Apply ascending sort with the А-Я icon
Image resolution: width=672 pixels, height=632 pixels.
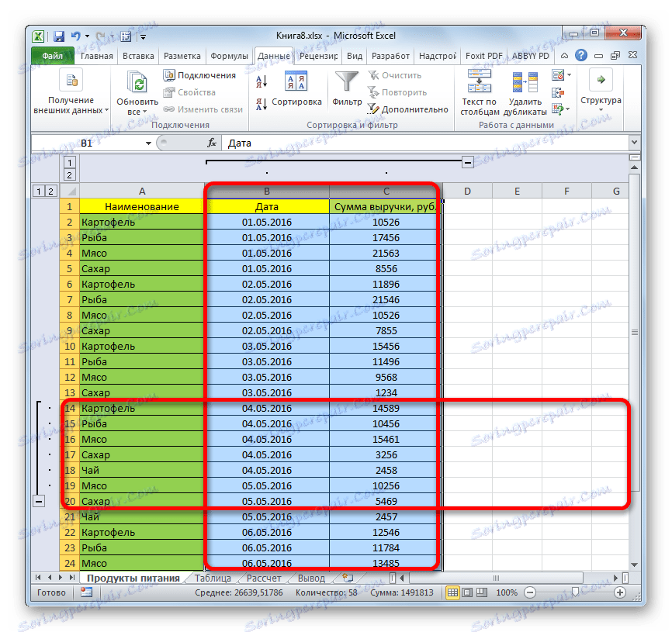click(x=261, y=80)
